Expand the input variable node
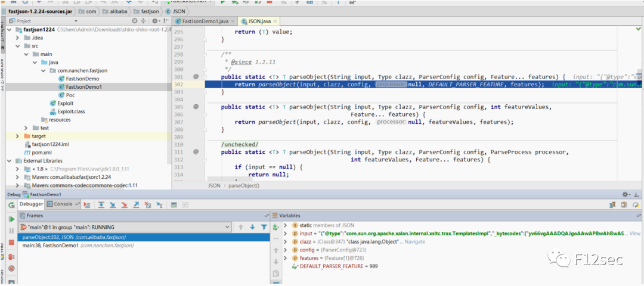 pyautogui.click(x=286, y=234)
